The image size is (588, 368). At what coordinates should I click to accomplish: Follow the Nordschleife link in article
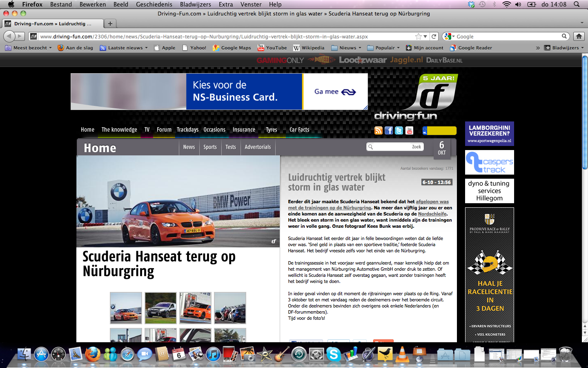point(432,214)
